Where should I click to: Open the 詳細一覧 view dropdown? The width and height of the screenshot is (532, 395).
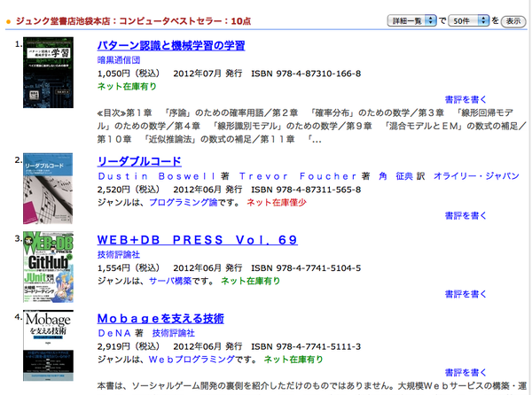coord(412,21)
